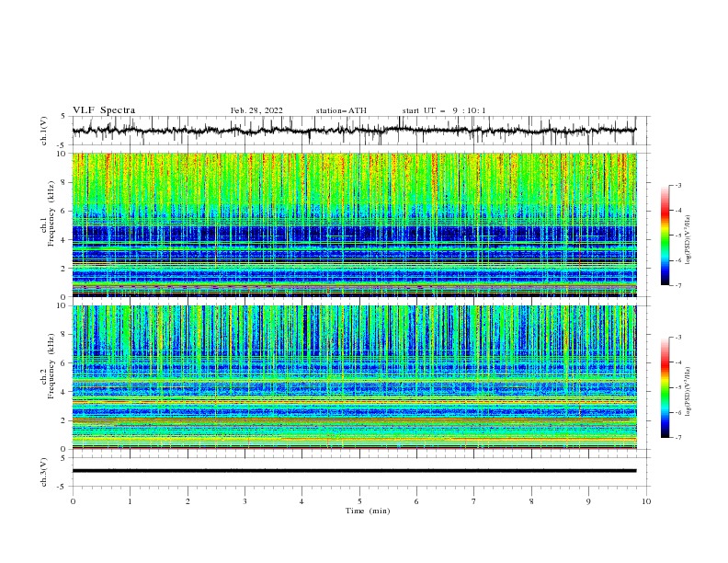Click time axis tick label "9"
This screenshot has height=563, width=728.
[588, 501]
